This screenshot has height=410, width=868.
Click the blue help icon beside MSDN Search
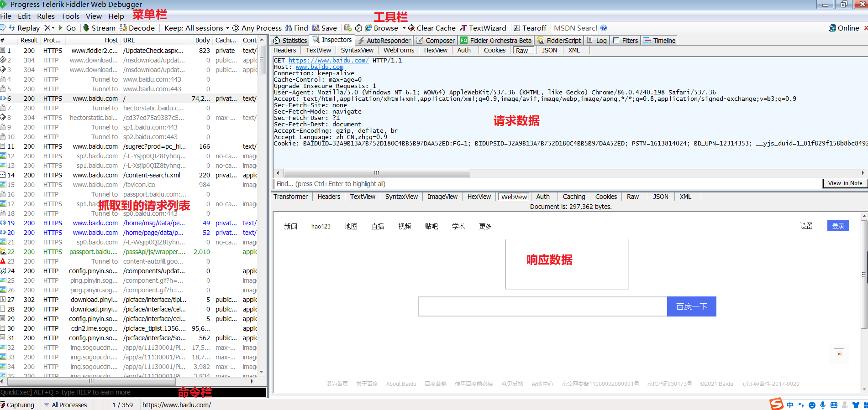pyautogui.click(x=604, y=28)
